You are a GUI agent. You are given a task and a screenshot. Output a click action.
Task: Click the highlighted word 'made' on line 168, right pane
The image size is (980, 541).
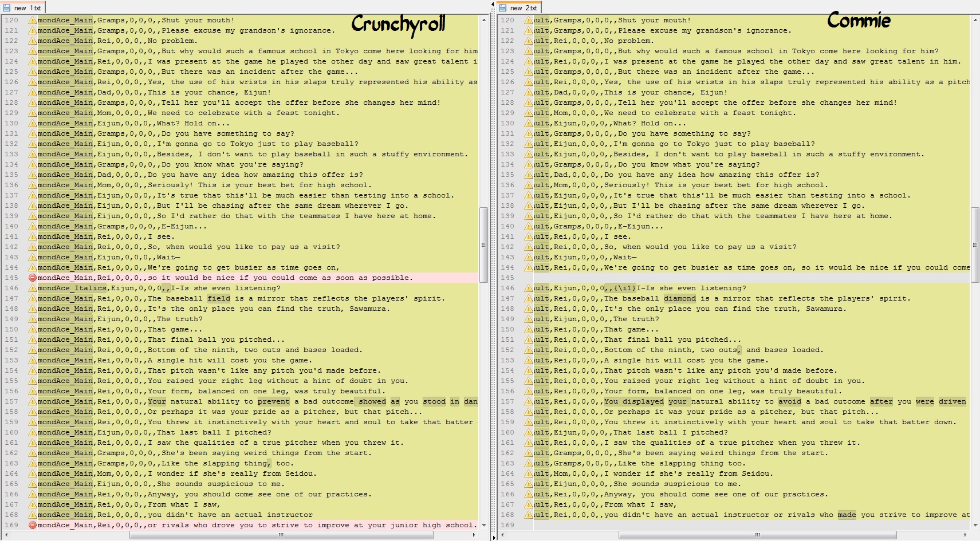[x=847, y=515]
